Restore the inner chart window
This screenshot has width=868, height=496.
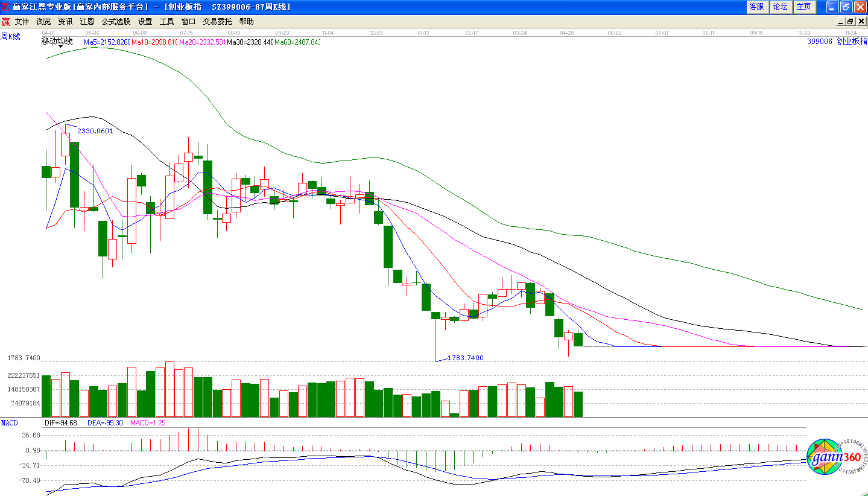point(851,22)
